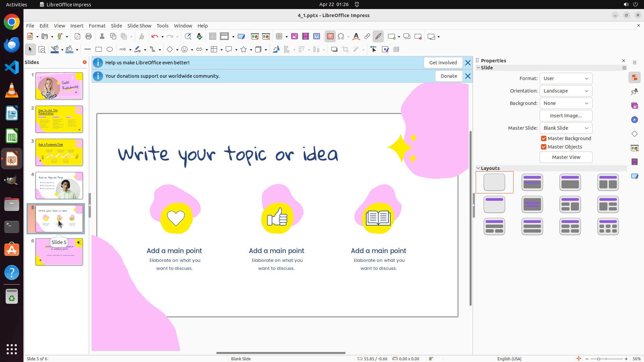Click the Print icon in toolbar
The width and height of the screenshot is (644, 362).
pyautogui.click(x=89, y=37)
